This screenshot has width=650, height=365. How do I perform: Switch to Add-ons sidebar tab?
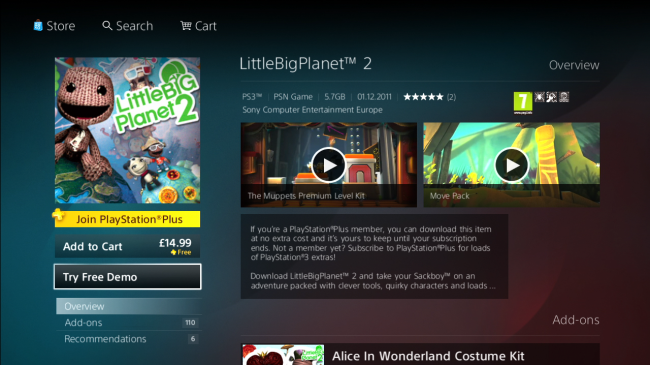pyautogui.click(x=129, y=323)
